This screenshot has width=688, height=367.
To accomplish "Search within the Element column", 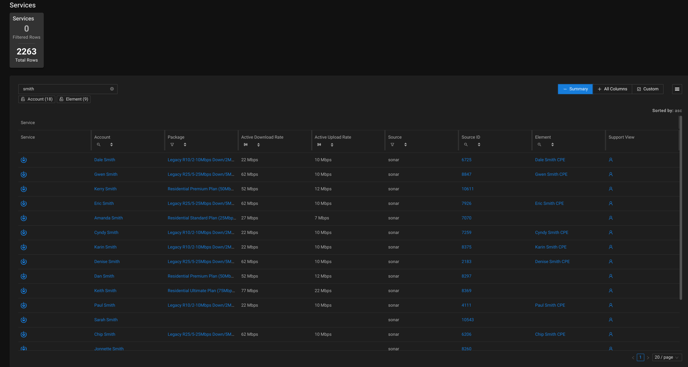I will [x=539, y=144].
